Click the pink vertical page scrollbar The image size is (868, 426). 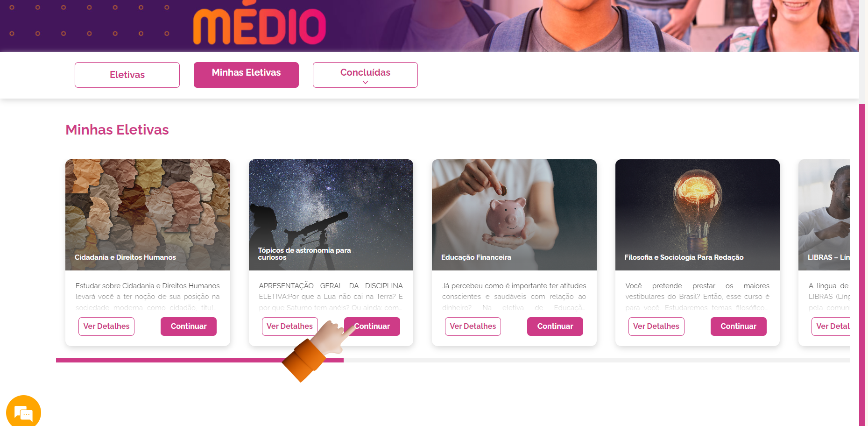862,265
